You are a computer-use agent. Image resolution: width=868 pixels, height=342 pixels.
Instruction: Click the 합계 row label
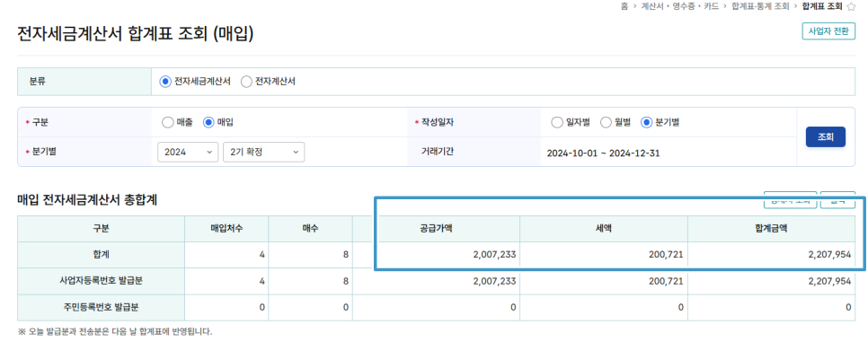click(x=101, y=255)
